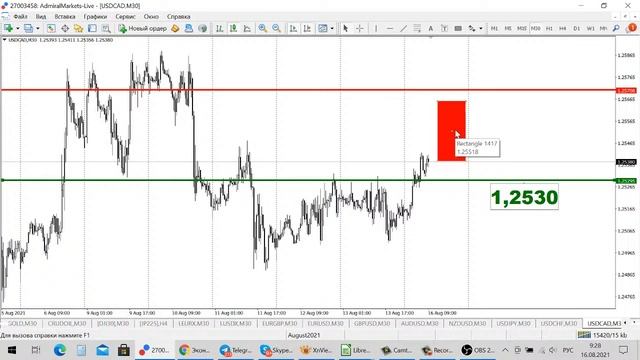This screenshot has height=360, width=640.
Task: Open the Data Window crosshair-circle icon
Action: 65,28
